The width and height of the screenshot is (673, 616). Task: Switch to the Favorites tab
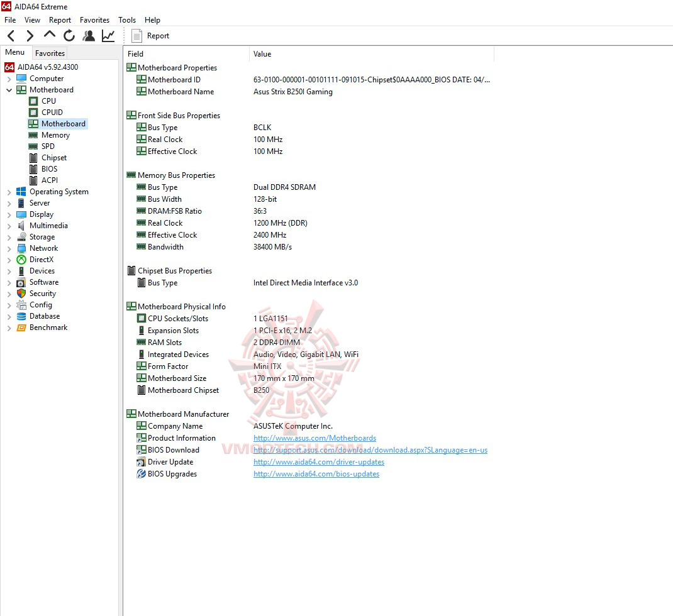50,53
